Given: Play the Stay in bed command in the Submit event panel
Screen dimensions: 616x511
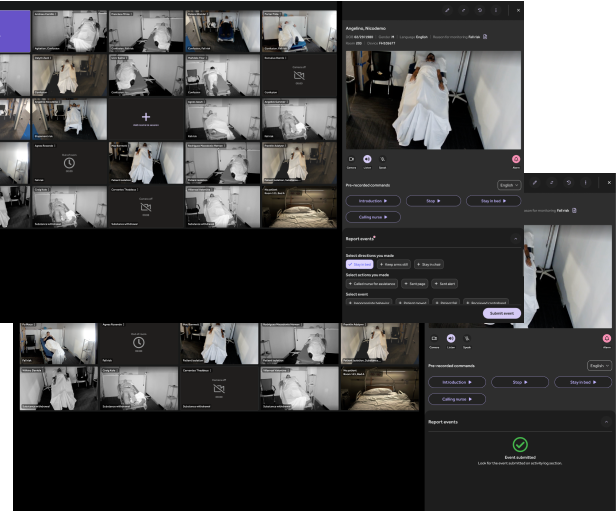Looking at the screenshot, I should click(493, 201).
